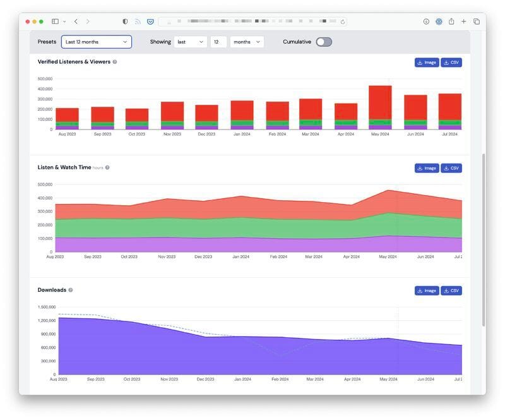Download Verified Listeners & Viewers chart as Image
The width and height of the screenshot is (505, 420).
[427, 63]
